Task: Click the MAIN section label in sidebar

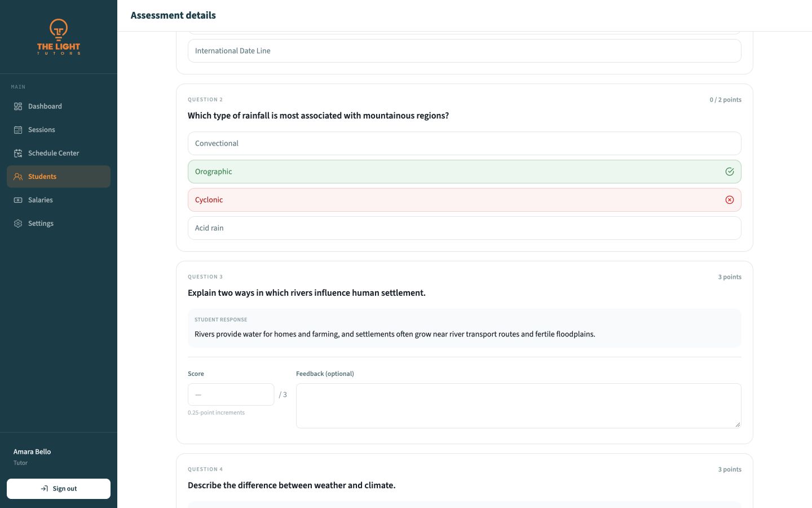Action: point(18,87)
